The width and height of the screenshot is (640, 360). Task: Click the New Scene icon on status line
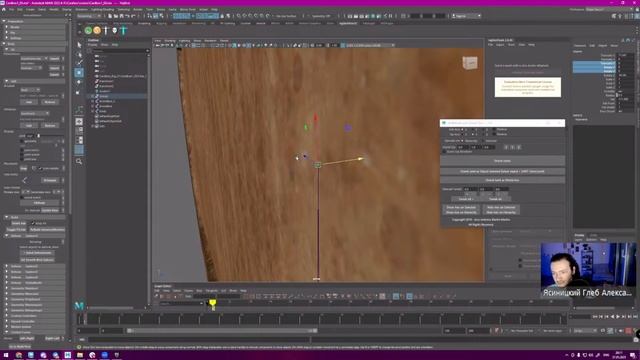tap(110, 16)
